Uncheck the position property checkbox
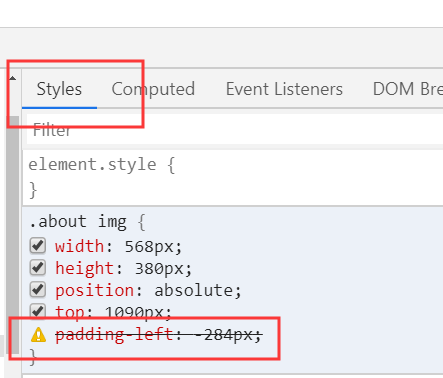The width and height of the screenshot is (443, 378). [x=38, y=290]
